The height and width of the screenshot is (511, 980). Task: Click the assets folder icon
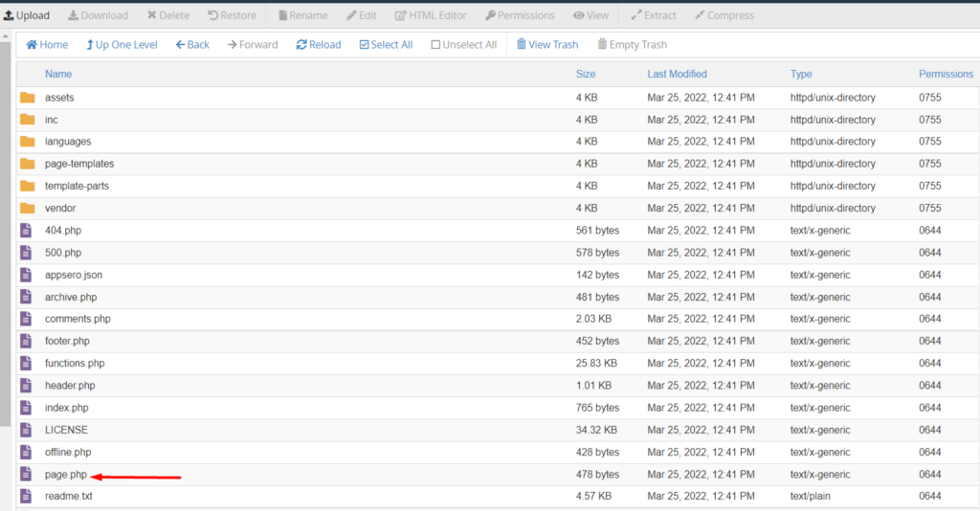pyautogui.click(x=28, y=98)
